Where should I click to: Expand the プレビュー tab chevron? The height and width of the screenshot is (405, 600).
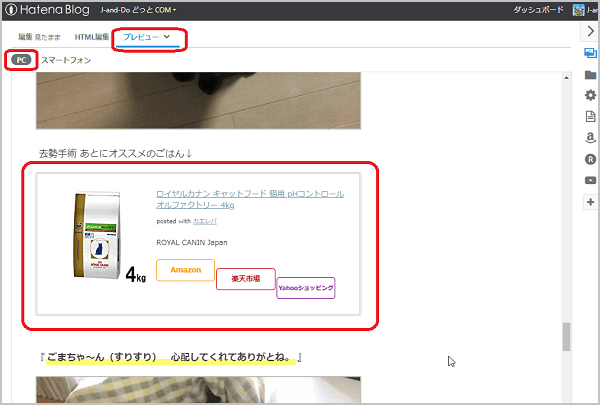coord(166,37)
